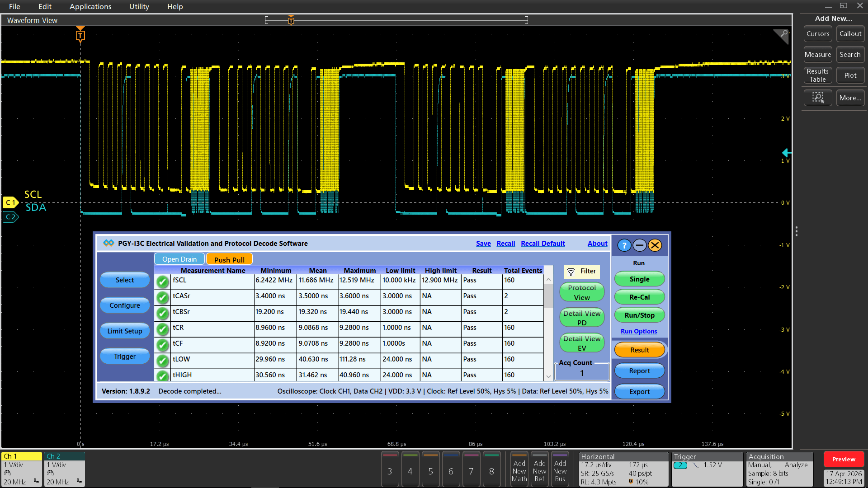This screenshot has width=868, height=488.
Task: Click the Report button
Action: 639,371
